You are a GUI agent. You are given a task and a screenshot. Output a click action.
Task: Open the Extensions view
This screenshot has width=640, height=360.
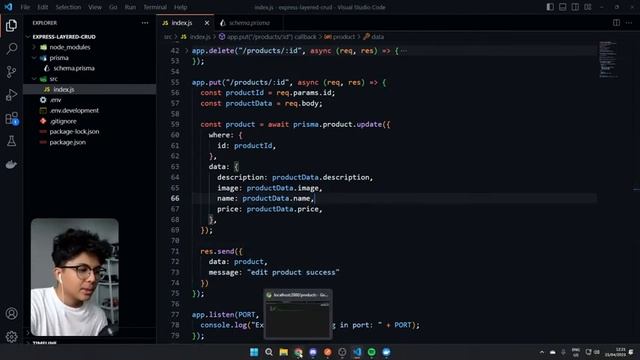[11, 118]
